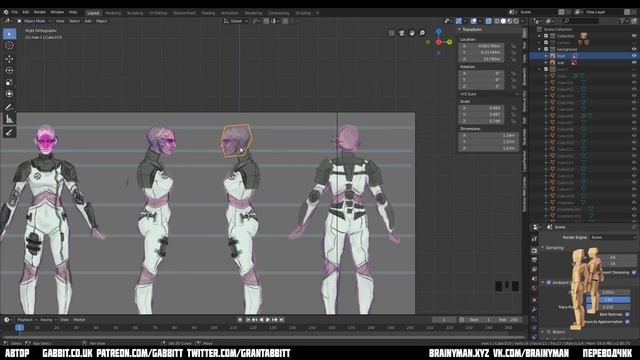Screen dimensions: 640x360
Task: Toggle Viewport Denoising checkbox
Action: pyautogui.click(x=634, y=272)
